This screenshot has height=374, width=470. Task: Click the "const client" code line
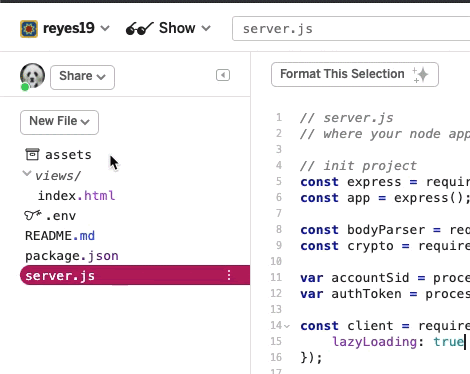[x=385, y=326]
